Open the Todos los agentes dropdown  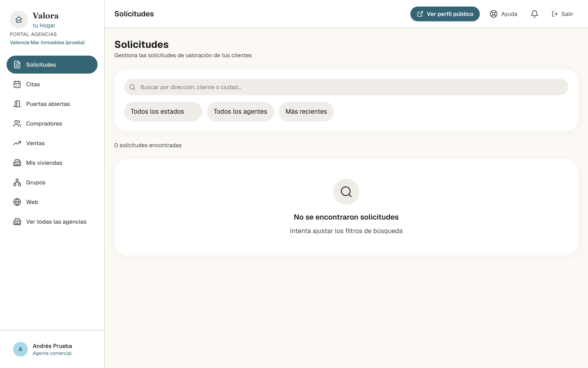point(240,111)
